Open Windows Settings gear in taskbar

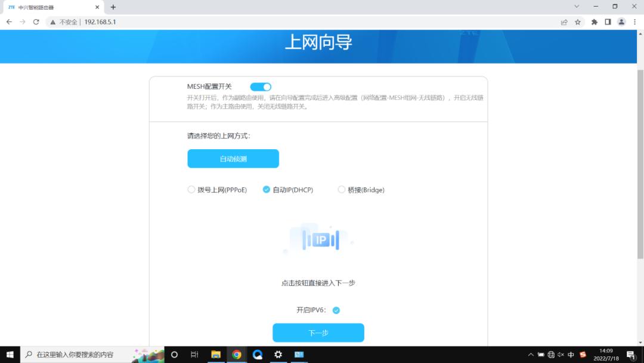pos(278,354)
